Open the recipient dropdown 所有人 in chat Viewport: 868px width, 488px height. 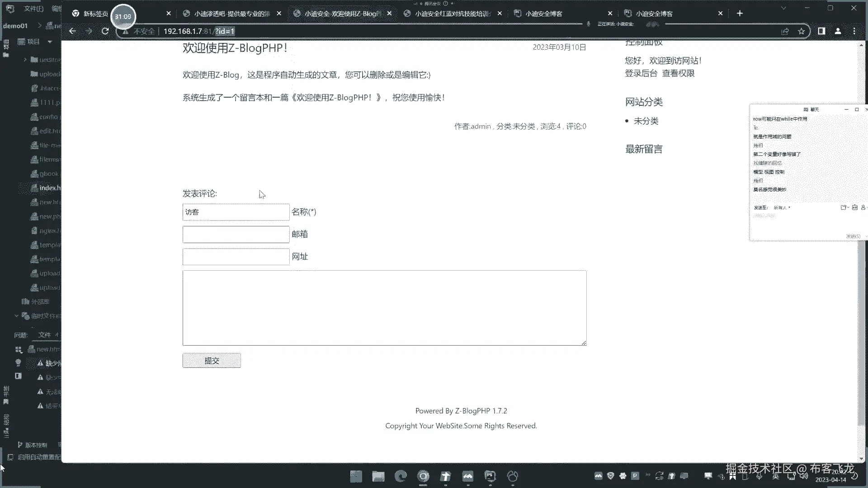pyautogui.click(x=782, y=208)
